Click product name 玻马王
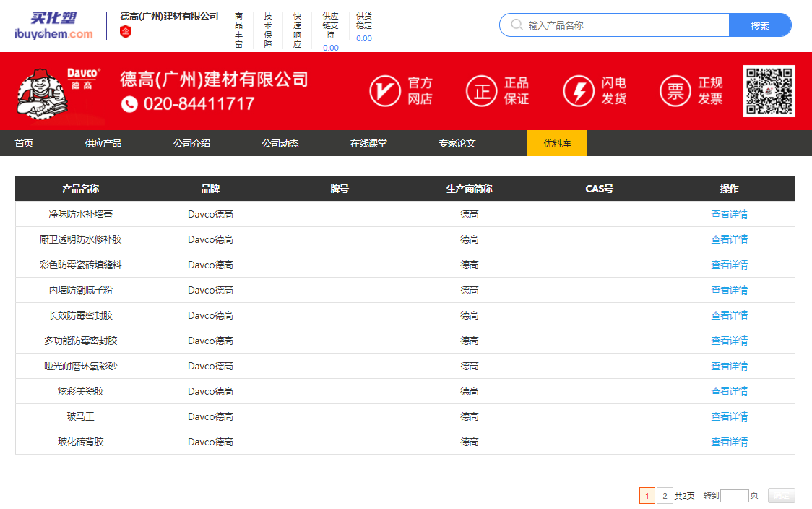812x509 pixels. coord(80,416)
